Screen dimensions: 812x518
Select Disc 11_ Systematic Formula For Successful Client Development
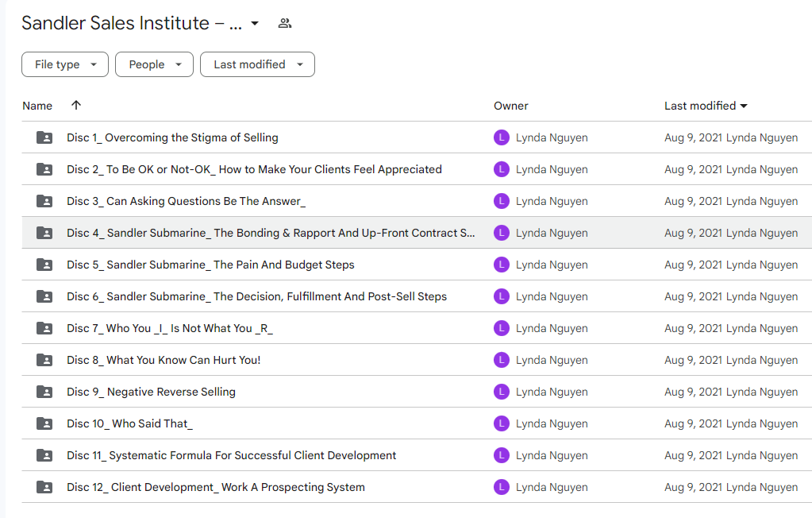click(x=232, y=455)
